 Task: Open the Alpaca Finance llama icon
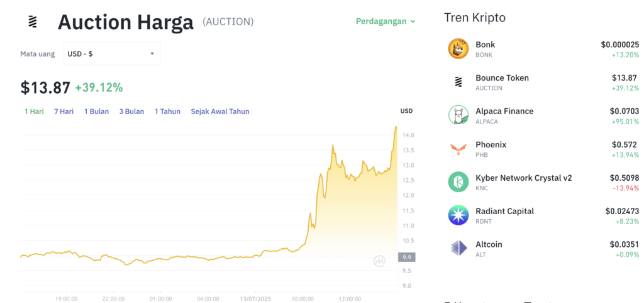click(458, 115)
